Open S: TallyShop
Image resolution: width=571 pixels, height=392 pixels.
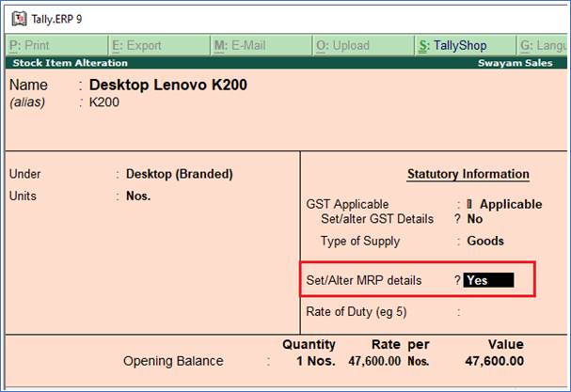click(x=466, y=45)
